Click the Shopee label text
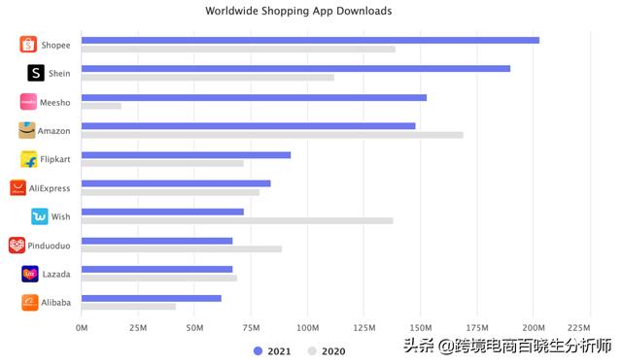The image size is (622, 364). [55, 46]
